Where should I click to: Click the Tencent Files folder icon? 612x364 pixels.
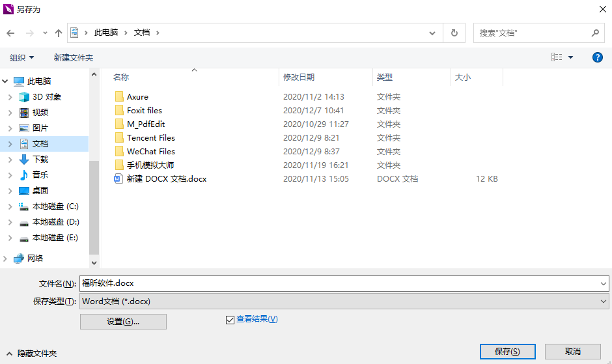tap(119, 137)
